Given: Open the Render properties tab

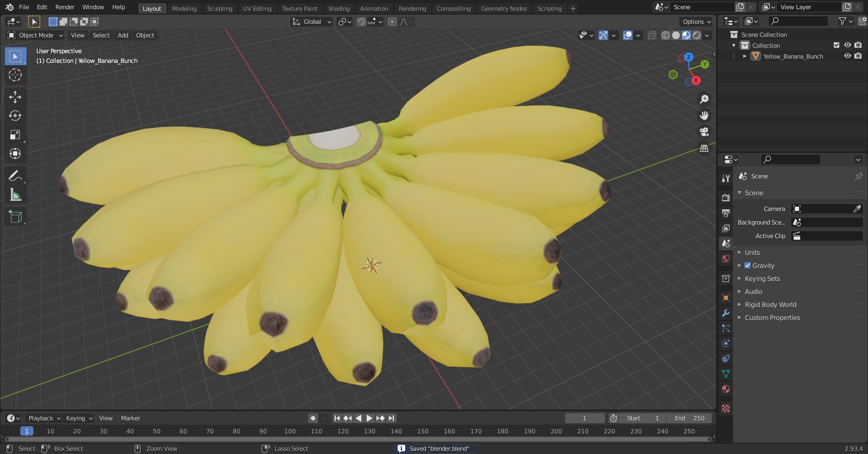Looking at the screenshot, I should tap(726, 198).
